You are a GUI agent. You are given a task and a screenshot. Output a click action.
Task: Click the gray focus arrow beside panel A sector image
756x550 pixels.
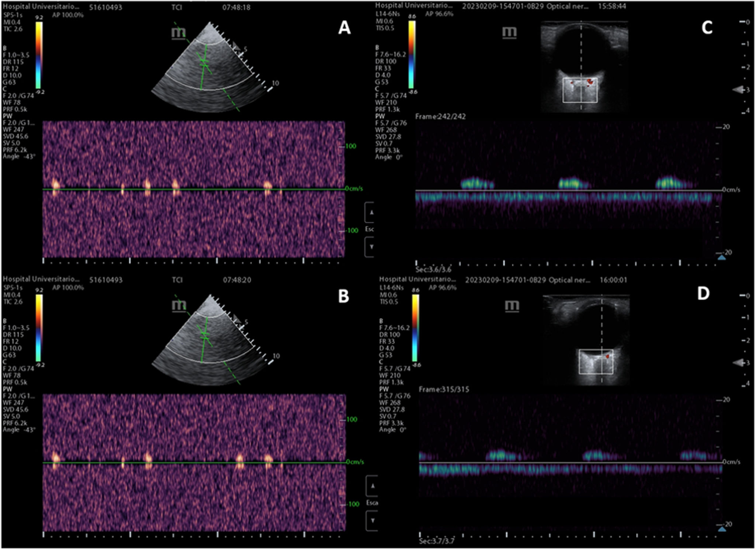coord(236,46)
